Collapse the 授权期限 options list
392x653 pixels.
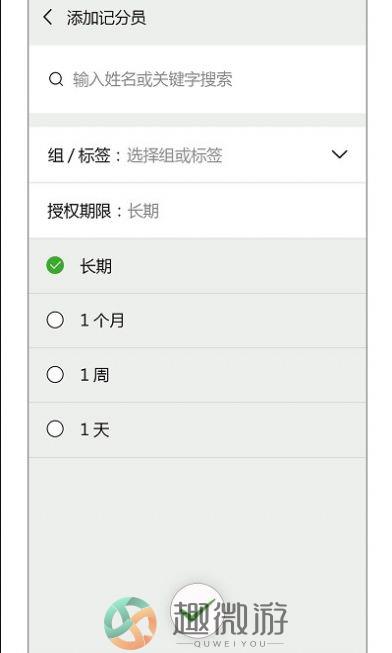197,211
